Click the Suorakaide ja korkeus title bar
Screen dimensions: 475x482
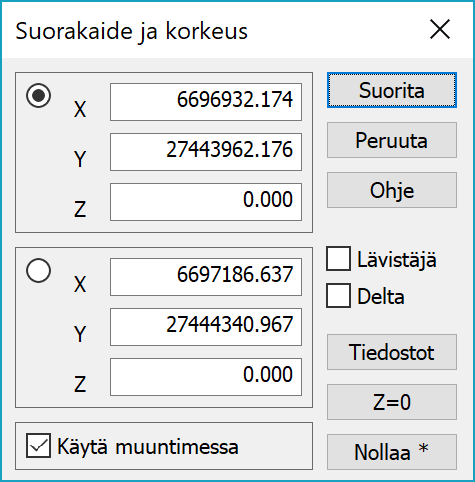click(x=213, y=30)
